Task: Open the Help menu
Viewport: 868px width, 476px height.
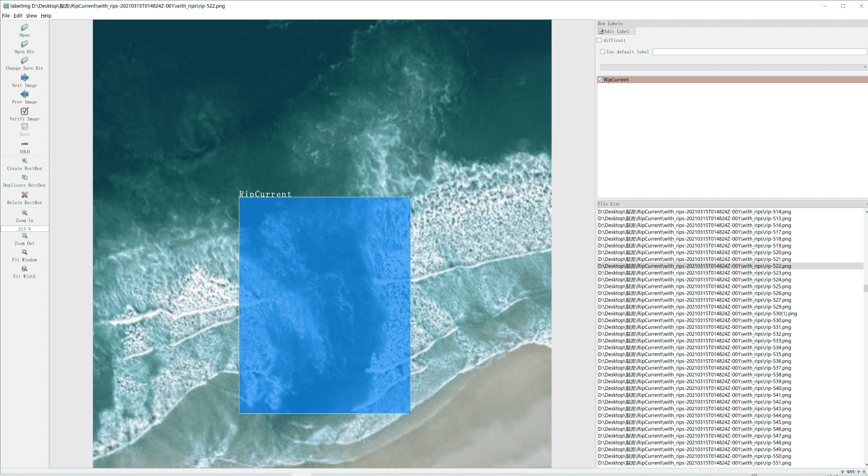Action: (46, 16)
